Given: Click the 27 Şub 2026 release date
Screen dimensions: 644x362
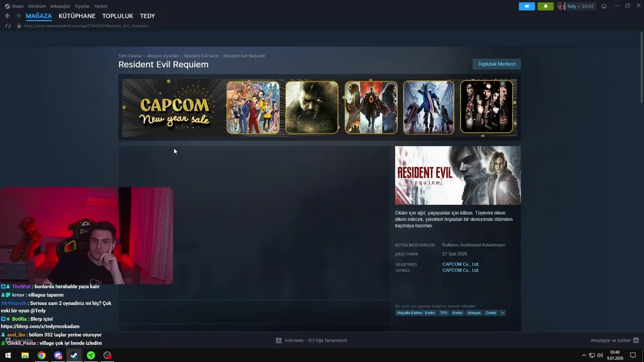Looking at the screenshot, I should click(455, 254).
